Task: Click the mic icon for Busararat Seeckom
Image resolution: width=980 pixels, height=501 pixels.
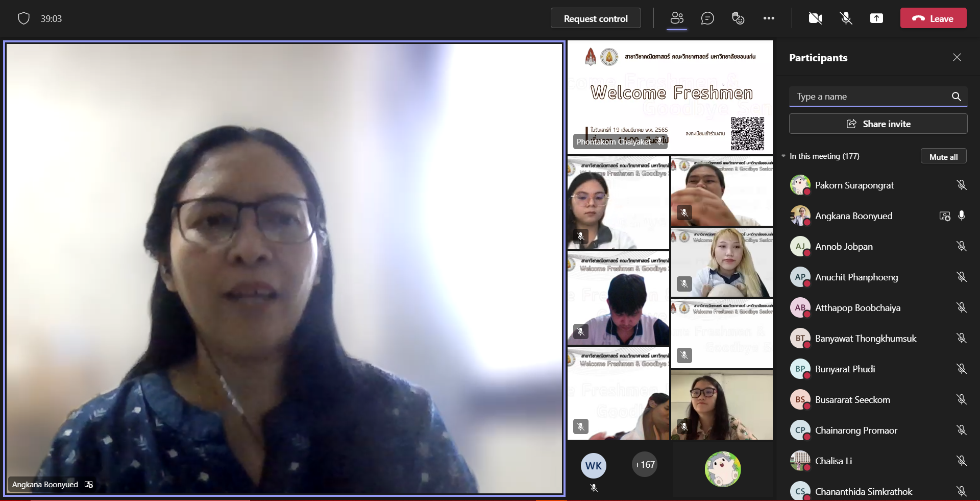Action: point(962,399)
